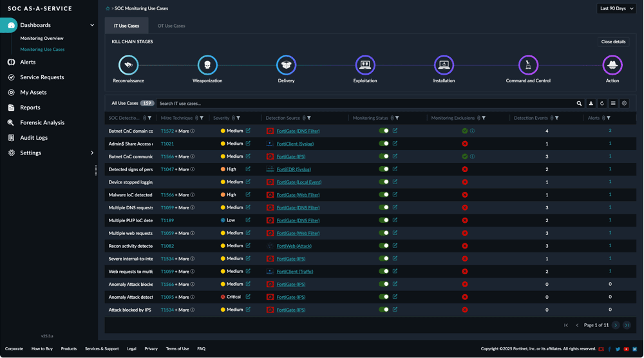
Task: Select the Installation kill chain stage icon
Action: click(x=444, y=65)
